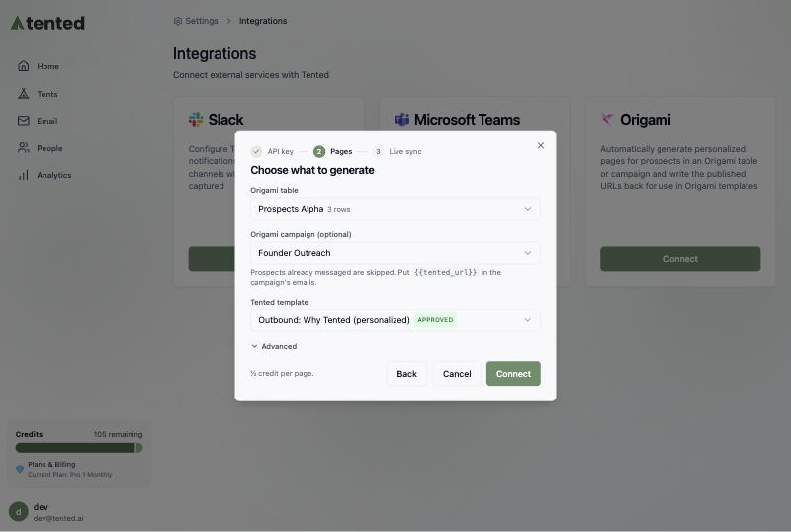This screenshot has height=532, width=791.
Task: Close the Origami setup dialog
Action: point(540,146)
